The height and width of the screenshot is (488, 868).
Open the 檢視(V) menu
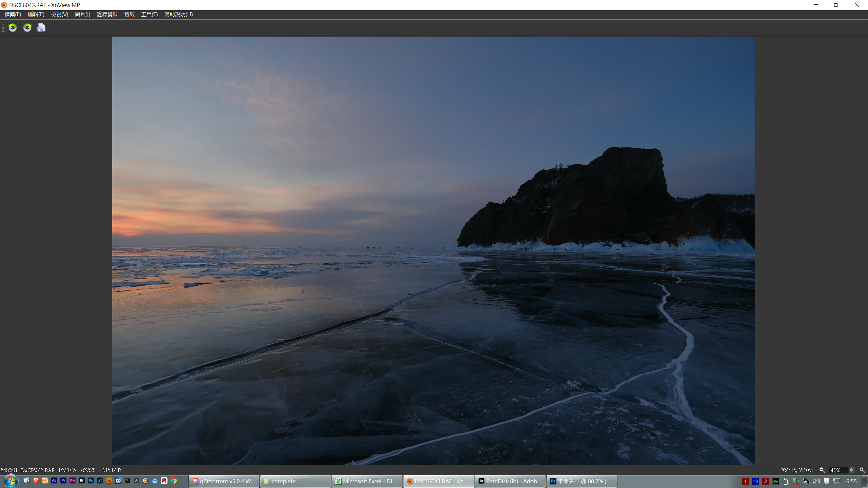coord(59,14)
